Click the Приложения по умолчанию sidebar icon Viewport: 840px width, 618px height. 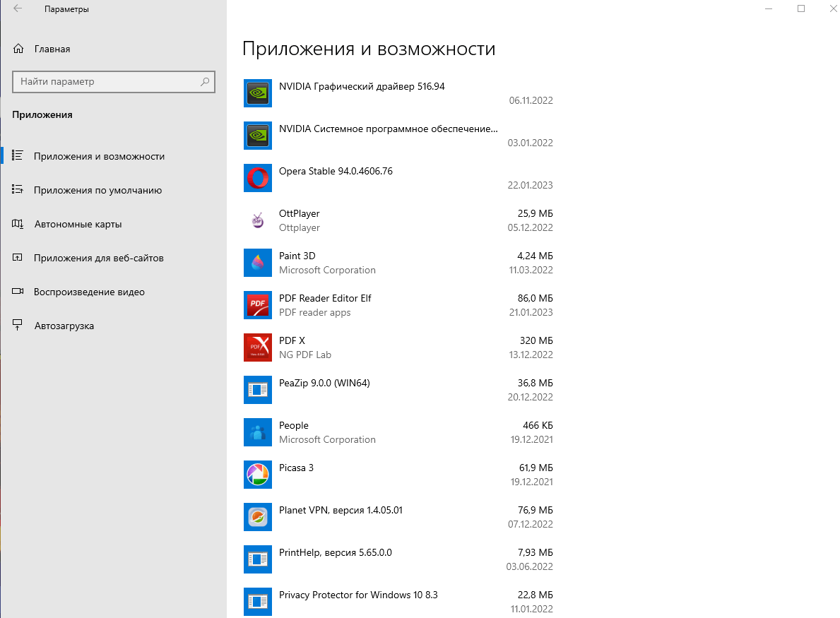18,189
